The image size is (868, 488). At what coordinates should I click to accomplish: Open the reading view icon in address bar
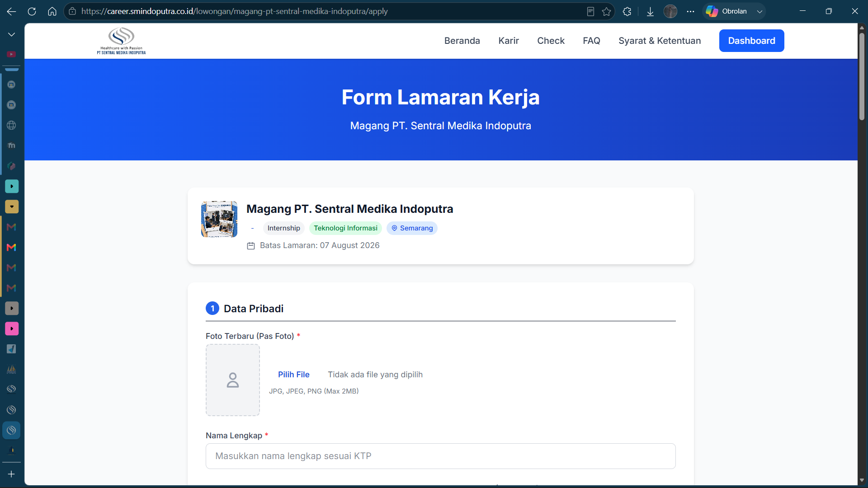(590, 11)
